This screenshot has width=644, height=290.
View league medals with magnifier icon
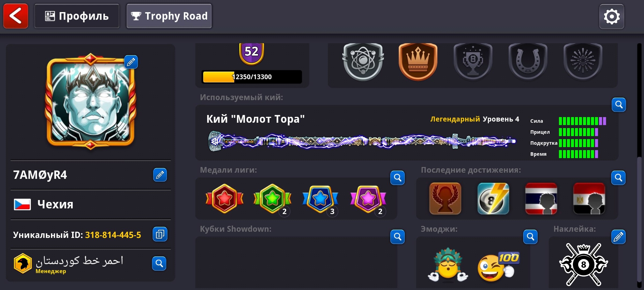click(397, 178)
